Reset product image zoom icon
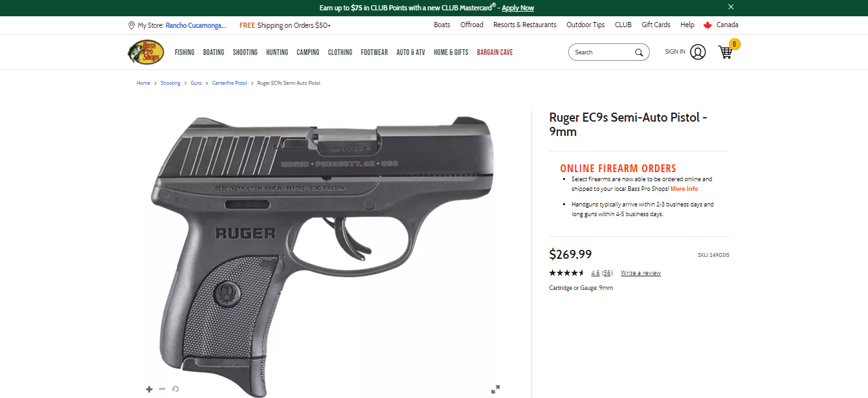The image size is (868, 398). tap(175, 389)
